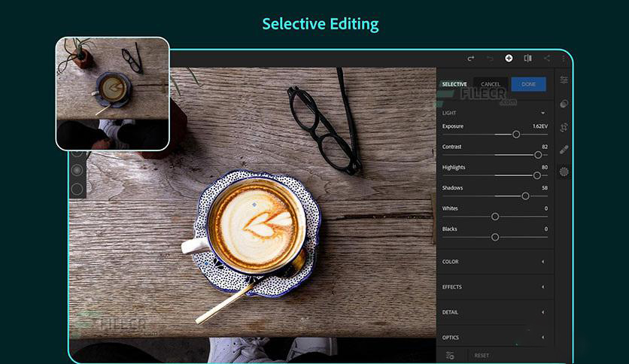Expand the Color panel
This screenshot has height=364, width=629.
(x=542, y=262)
